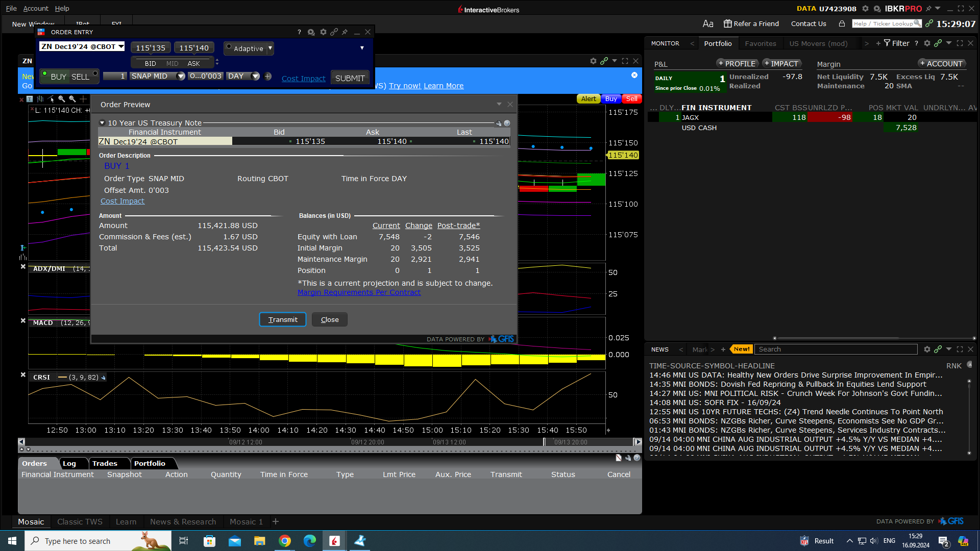980x551 pixels.
Task: Select the BUY side toggle
Action: click(58, 77)
